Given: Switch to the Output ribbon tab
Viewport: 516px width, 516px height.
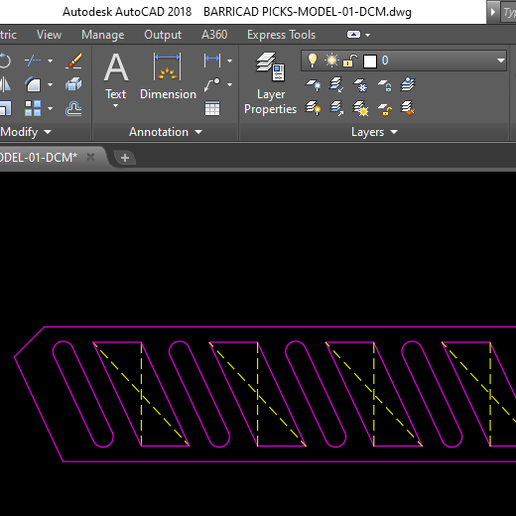Looking at the screenshot, I should click(163, 35).
